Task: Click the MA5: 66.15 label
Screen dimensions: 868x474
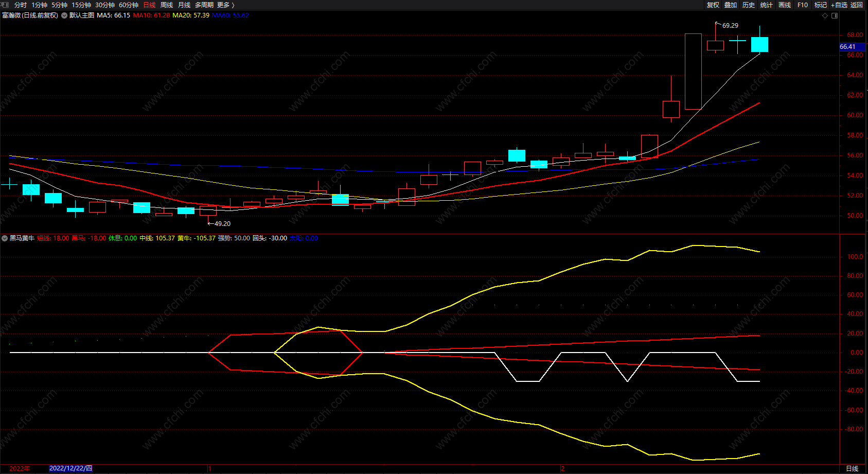Action: 114,15
